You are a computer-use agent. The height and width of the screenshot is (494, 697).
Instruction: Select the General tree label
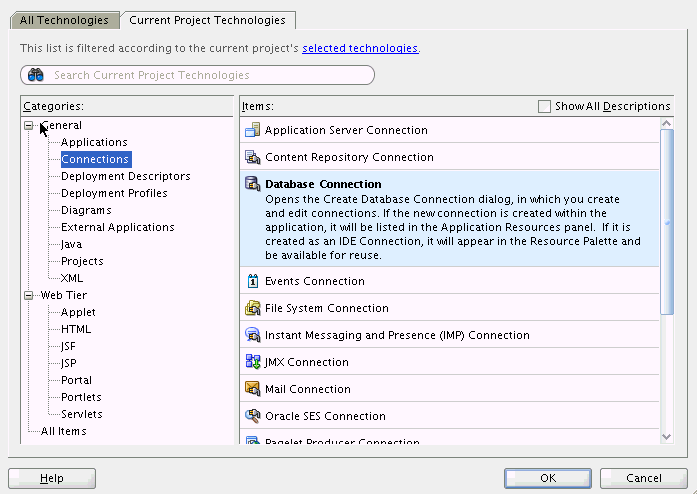pyautogui.click(x=61, y=125)
